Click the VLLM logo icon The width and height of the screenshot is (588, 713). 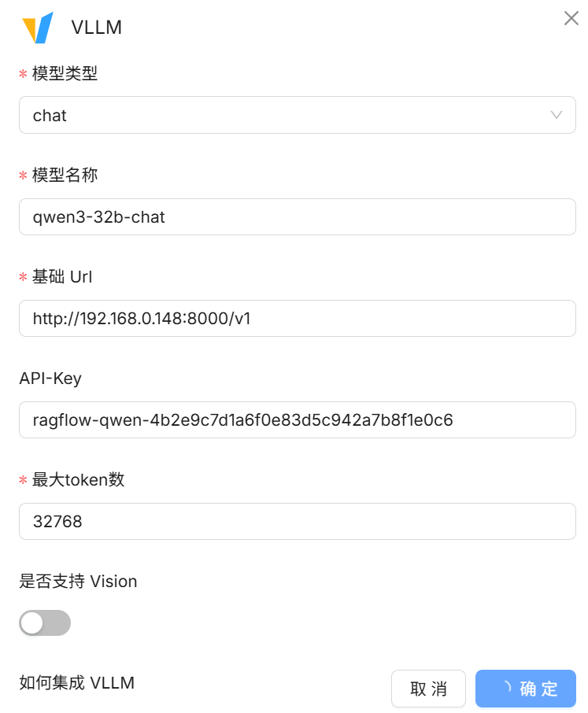click(38, 28)
